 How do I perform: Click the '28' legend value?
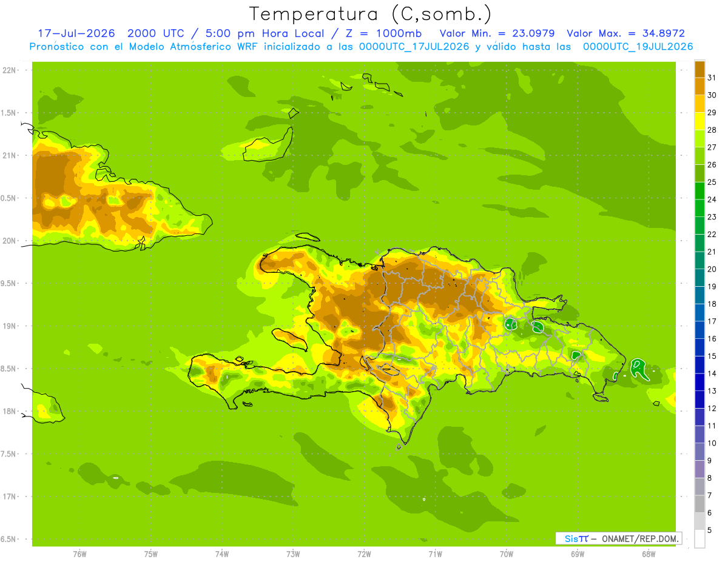[712, 130]
